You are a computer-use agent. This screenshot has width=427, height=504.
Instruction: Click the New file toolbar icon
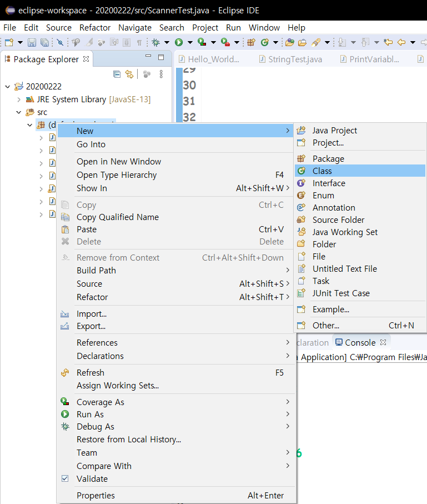(9, 42)
